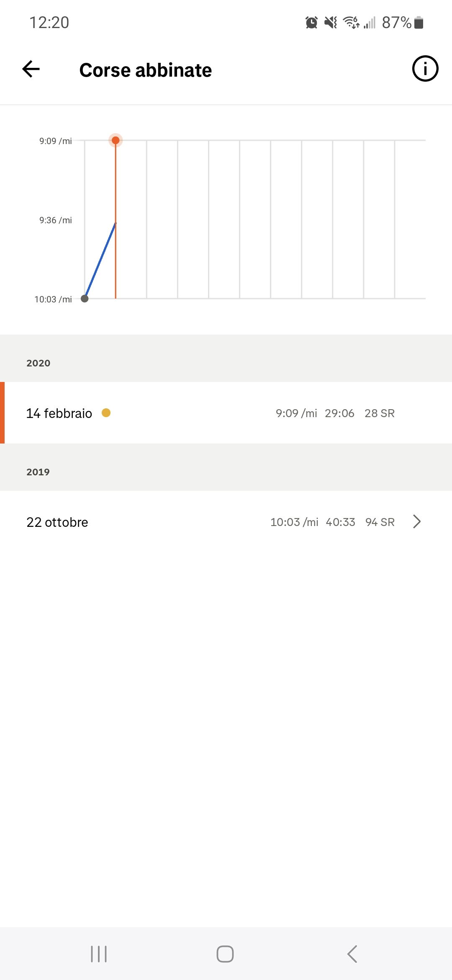Screen dimensions: 452x980
Task: Tap the Android system back button
Action: point(352,954)
